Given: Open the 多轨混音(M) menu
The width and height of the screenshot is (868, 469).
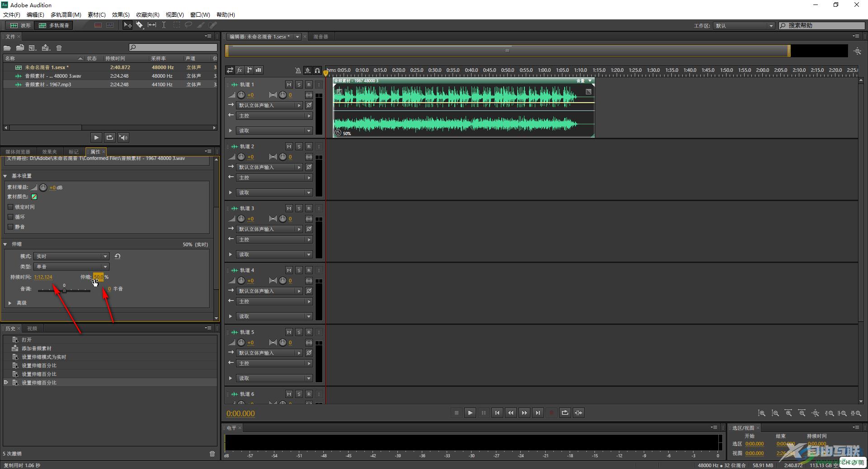Looking at the screenshot, I should pos(66,15).
